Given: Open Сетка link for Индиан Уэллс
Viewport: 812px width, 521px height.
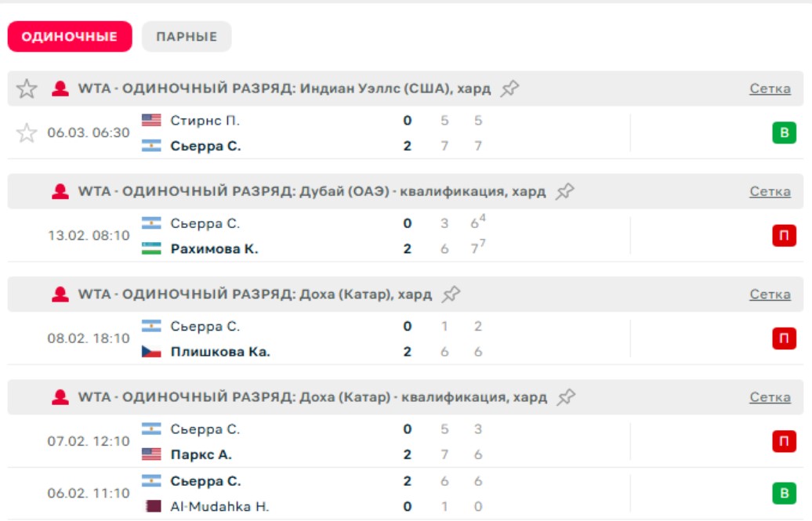Looking at the screenshot, I should (x=770, y=89).
